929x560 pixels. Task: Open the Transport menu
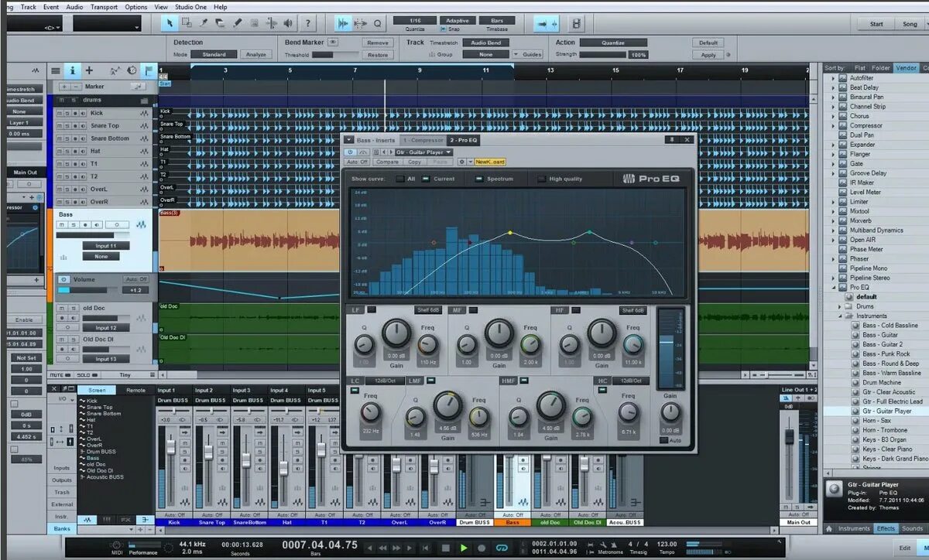coord(103,7)
